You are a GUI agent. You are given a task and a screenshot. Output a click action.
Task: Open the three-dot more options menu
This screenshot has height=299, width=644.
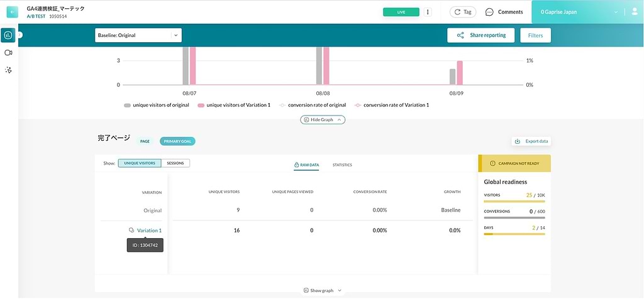tap(428, 12)
